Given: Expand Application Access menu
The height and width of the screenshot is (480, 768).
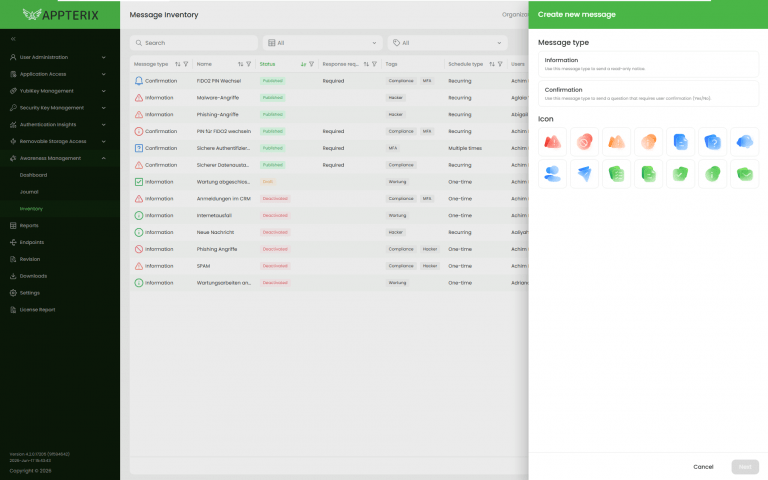Looking at the screenshot, I should 60,74.
